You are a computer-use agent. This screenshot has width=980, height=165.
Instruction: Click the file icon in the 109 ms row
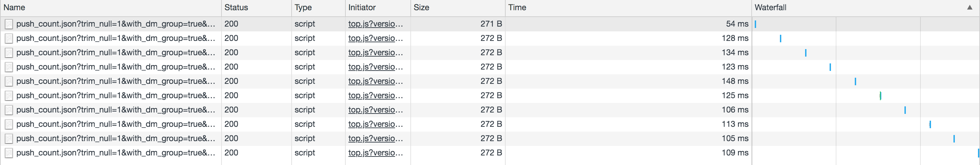9,153
